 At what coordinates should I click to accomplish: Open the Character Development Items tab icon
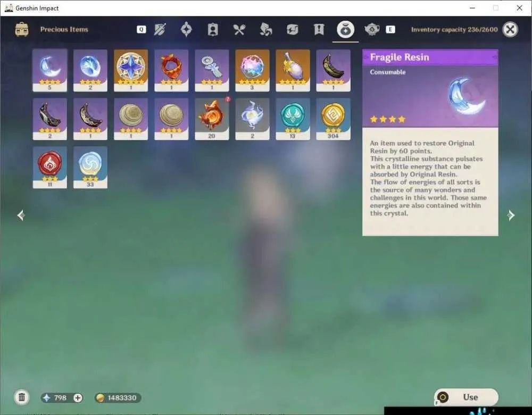pos(213,29)
